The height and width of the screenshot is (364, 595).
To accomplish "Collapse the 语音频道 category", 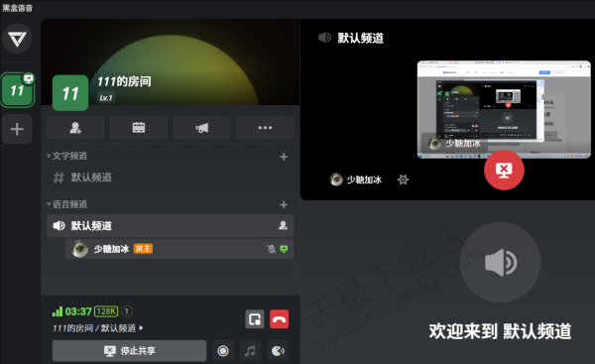I will 66,204.
